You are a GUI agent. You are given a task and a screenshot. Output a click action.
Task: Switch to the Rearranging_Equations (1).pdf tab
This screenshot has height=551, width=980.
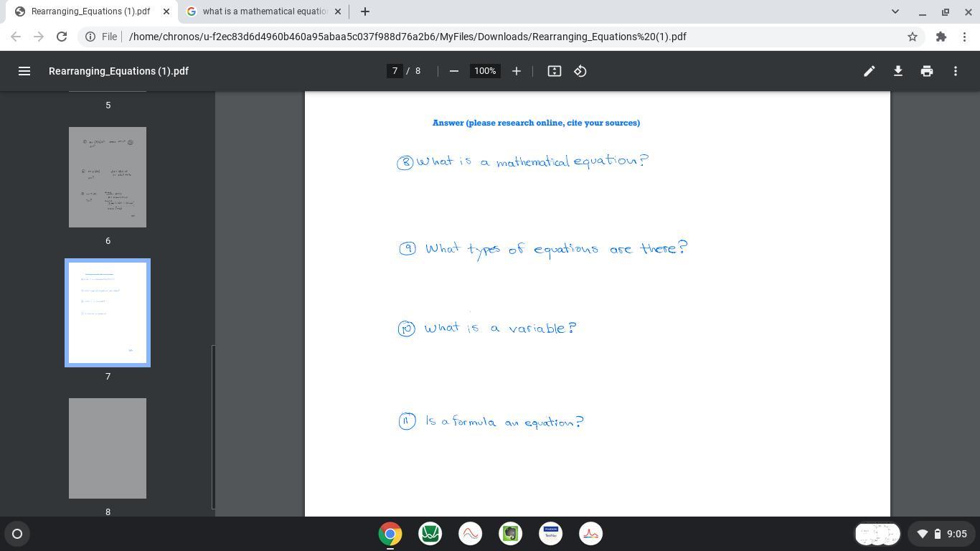pos(91,11)
